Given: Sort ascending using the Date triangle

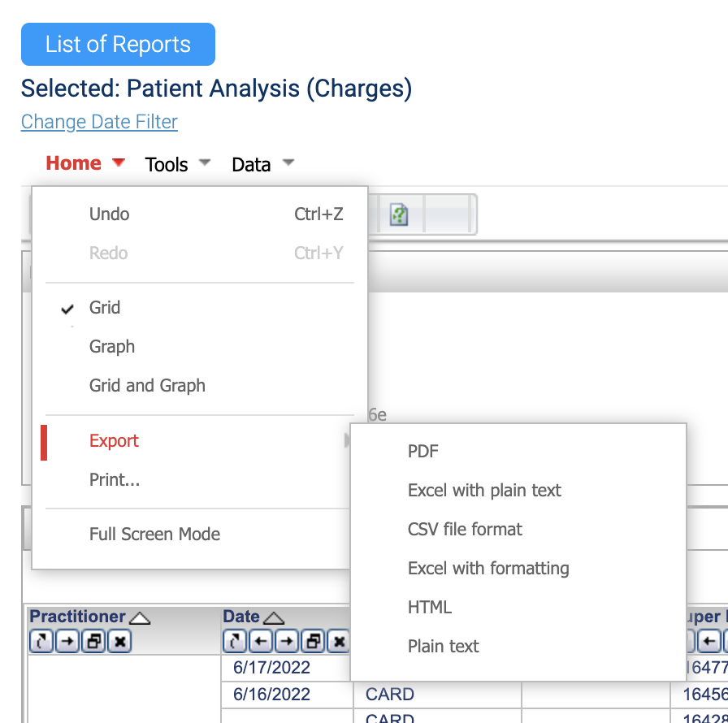Looking at the screenshot, I should coord(274,618).
